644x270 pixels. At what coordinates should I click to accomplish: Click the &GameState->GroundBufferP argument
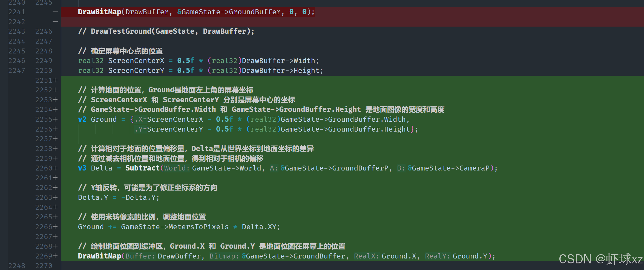point(334,168)
